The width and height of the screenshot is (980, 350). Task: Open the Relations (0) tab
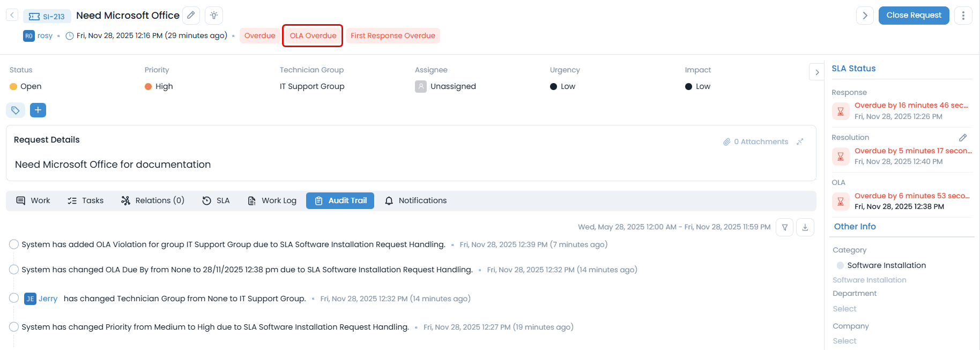click(x=153, y=200)
